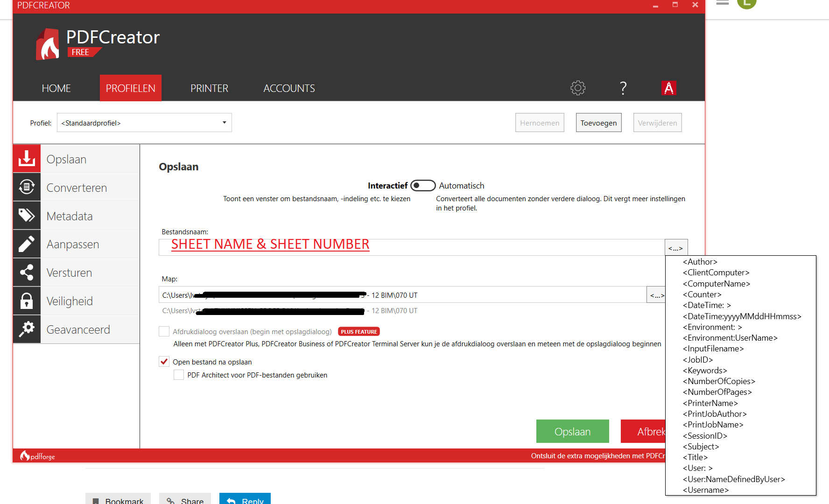Toggle Interactief/Automatisch switch
This screenshot has width=829, height=504.
click(x=423, y=185)
